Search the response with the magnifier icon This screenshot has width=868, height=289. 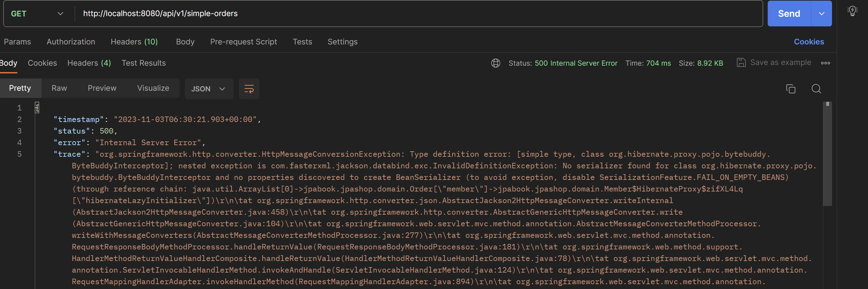[x=816, y=89]
